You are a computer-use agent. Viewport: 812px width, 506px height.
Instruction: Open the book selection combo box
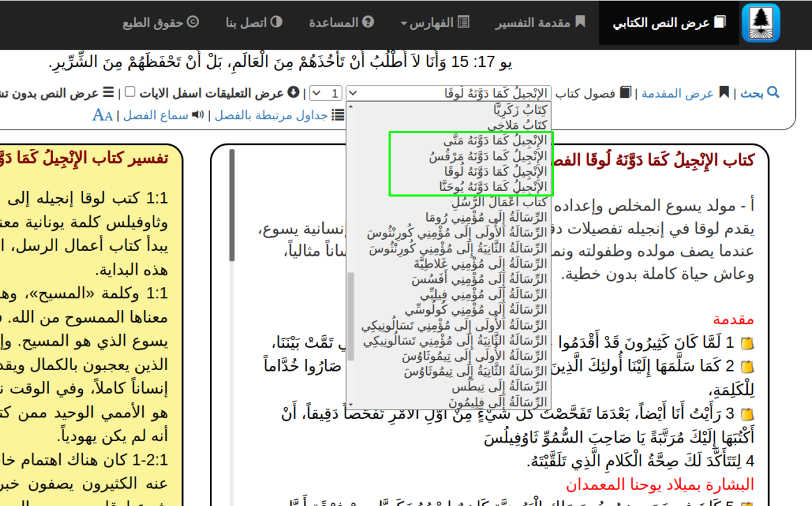[x=449, y=93]
